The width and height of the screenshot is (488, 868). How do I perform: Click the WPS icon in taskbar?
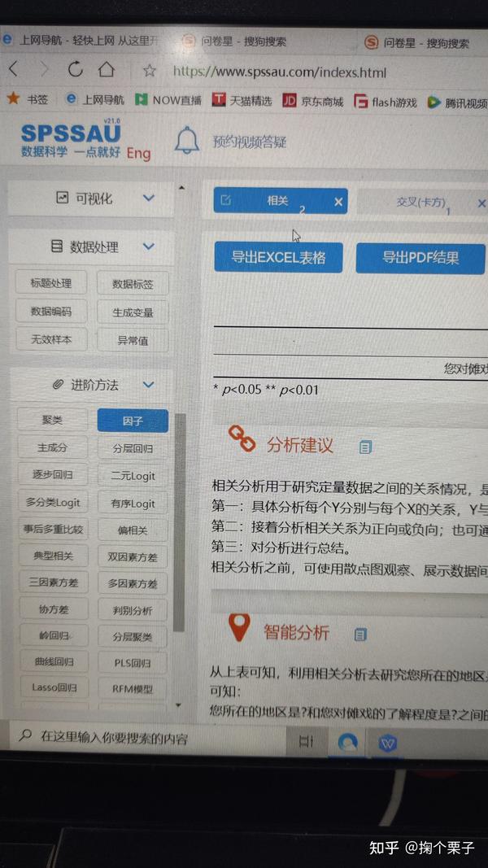coord(387,744)
